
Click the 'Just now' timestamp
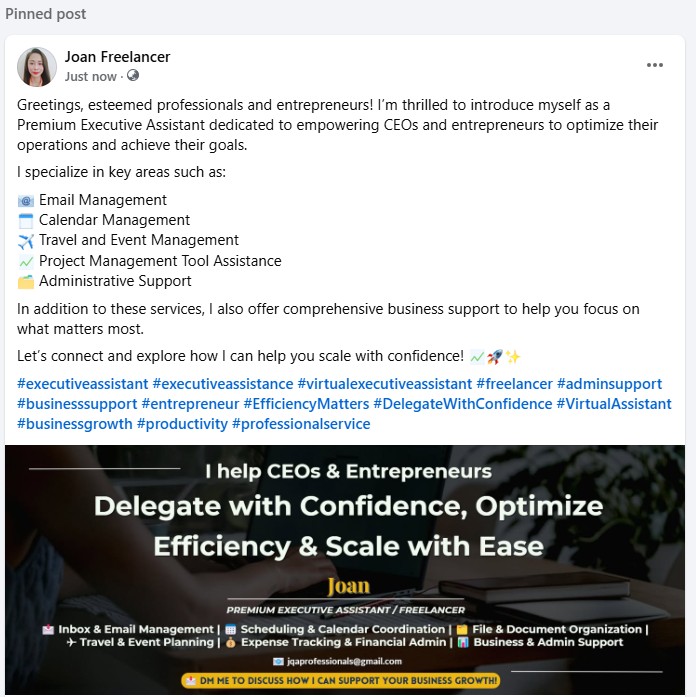pos(91,76)
